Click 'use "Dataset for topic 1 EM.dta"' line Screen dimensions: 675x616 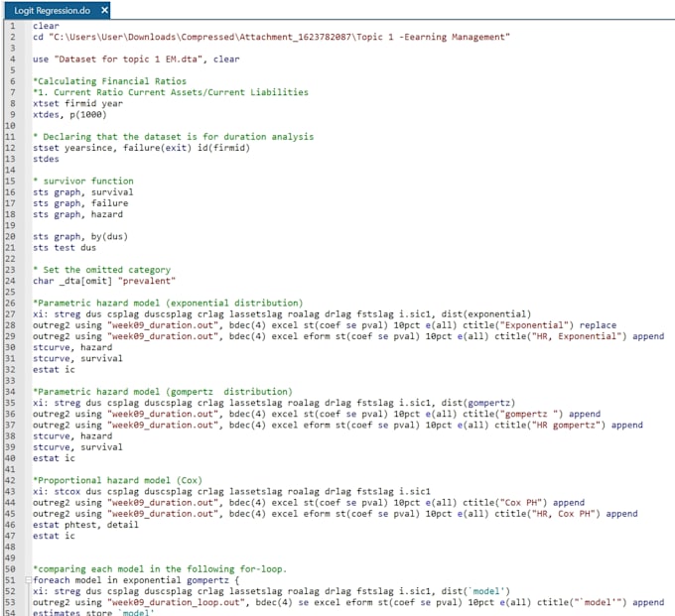click(x=136, y=59)
